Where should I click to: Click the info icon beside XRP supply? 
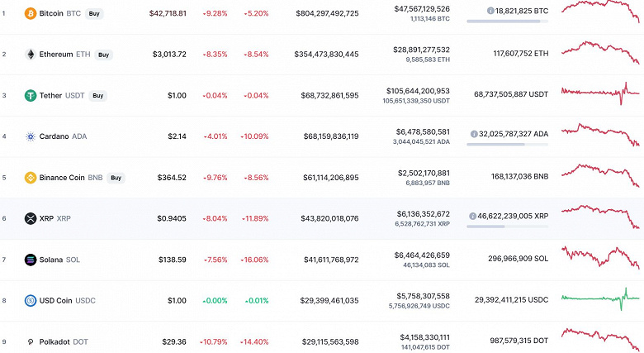pos(471,215)
